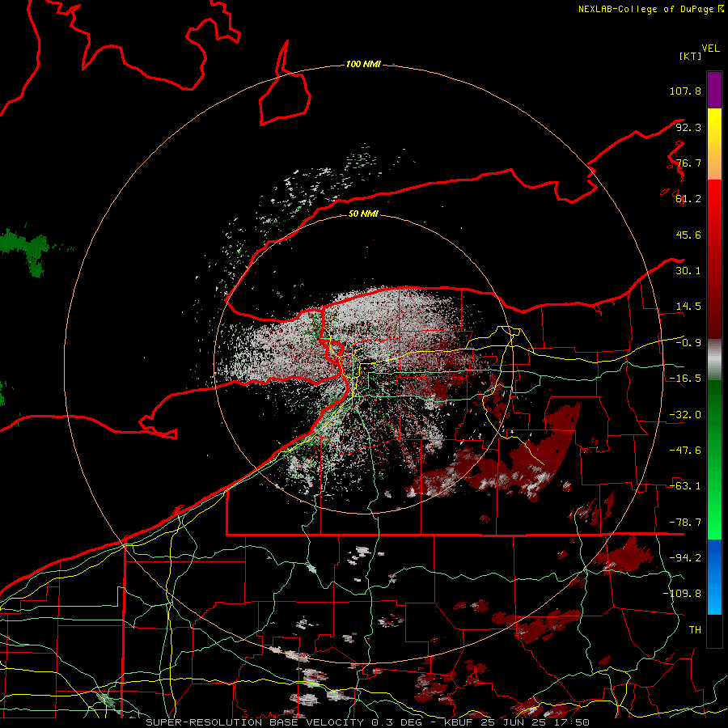Select the 30.1 scale label
Viewport: 728px width, 728px height.
(688, 271)
